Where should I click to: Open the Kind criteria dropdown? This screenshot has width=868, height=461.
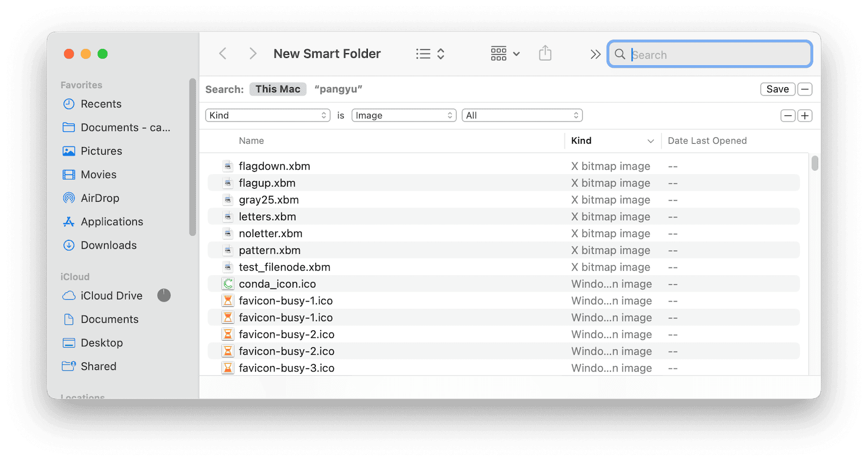point(268,116)
